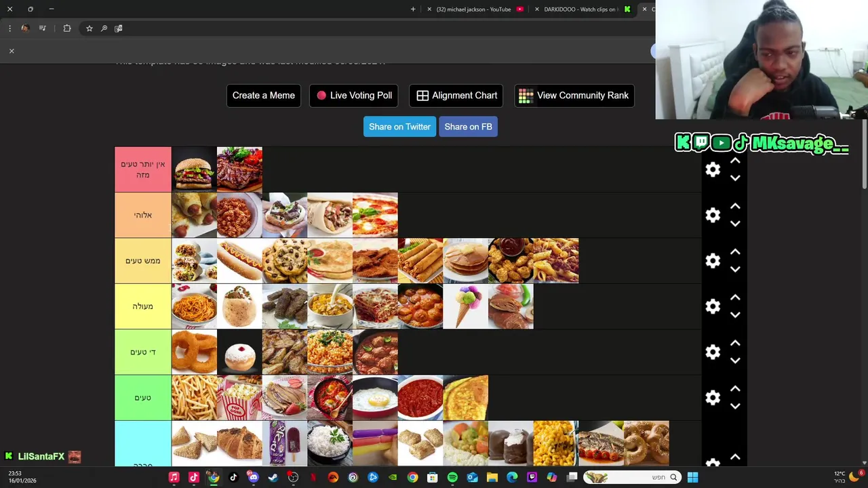This screenshot has width=868, height=488.
Task: Open the NVIDIA app in the taskbar
Action: click(393, 477)
